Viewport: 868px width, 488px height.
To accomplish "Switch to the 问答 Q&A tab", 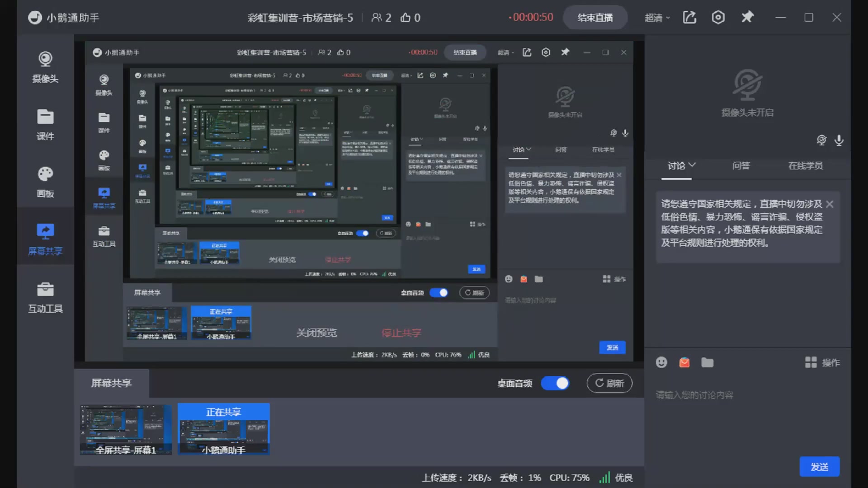I will click(741, 165).
